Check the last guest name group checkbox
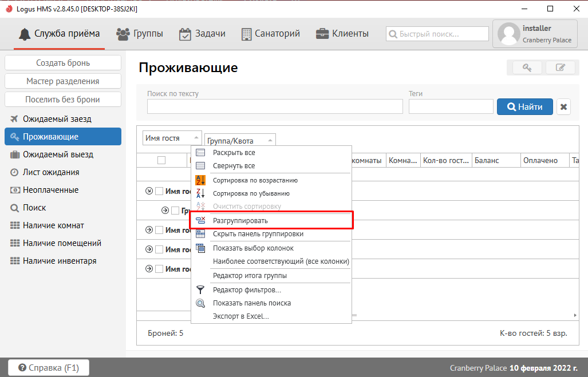This screenshot has width=588, height=377. click(x=159, y=269)
